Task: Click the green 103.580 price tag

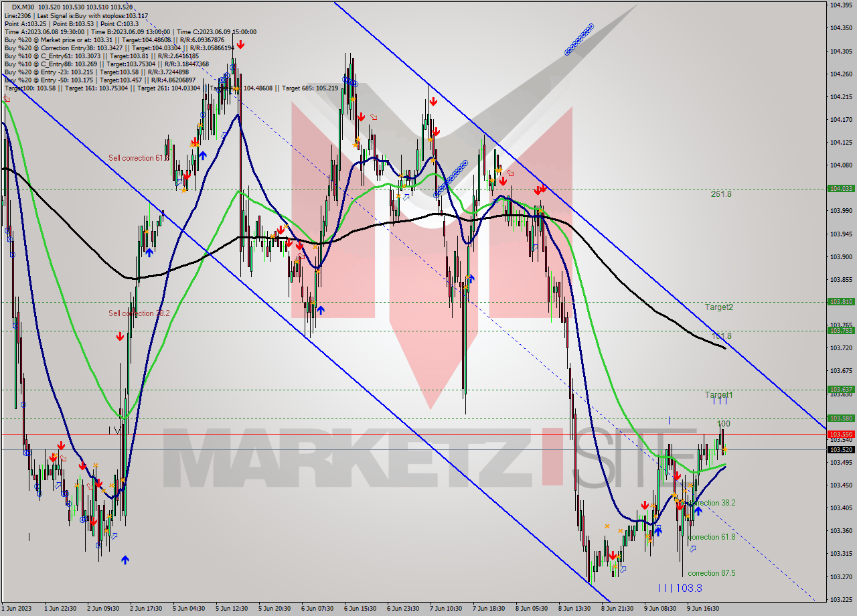Action: 841,418
